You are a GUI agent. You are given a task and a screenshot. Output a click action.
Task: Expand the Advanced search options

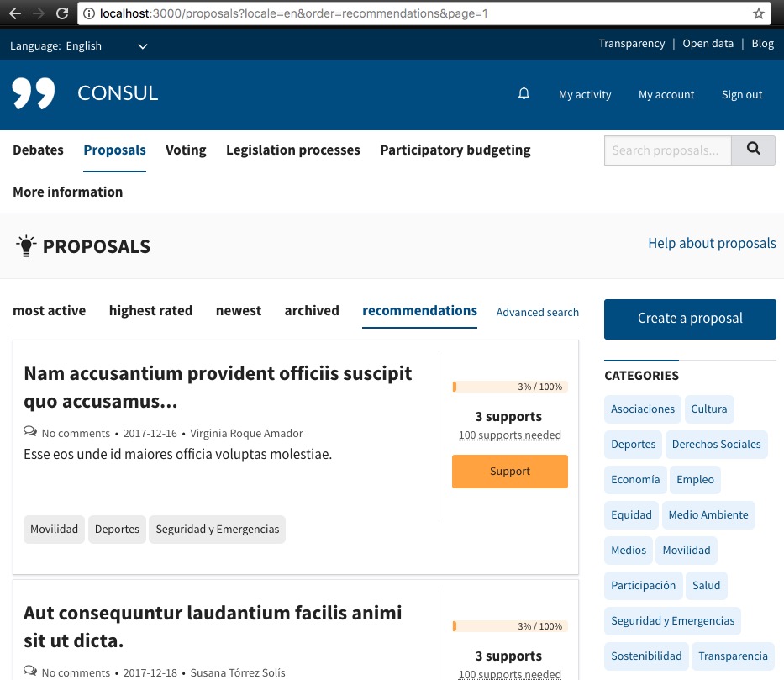(x=537, y=312)
